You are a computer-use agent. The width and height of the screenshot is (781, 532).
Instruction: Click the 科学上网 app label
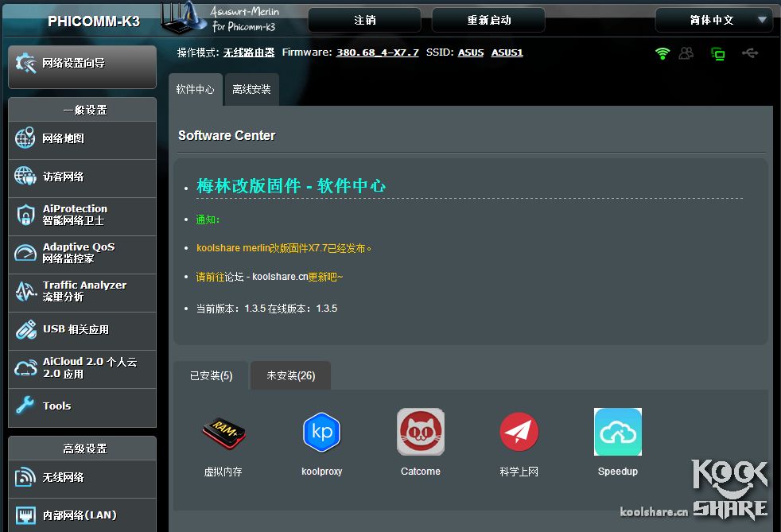coord(519,472)
